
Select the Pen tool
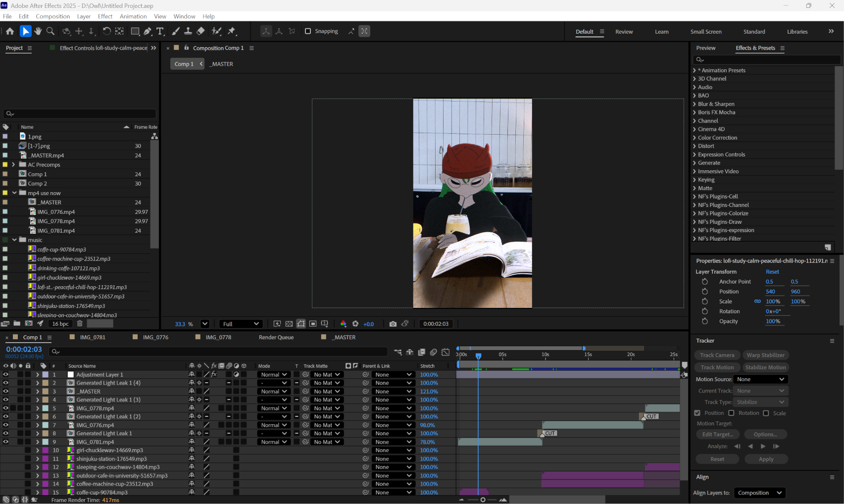[x=148, y=31]
